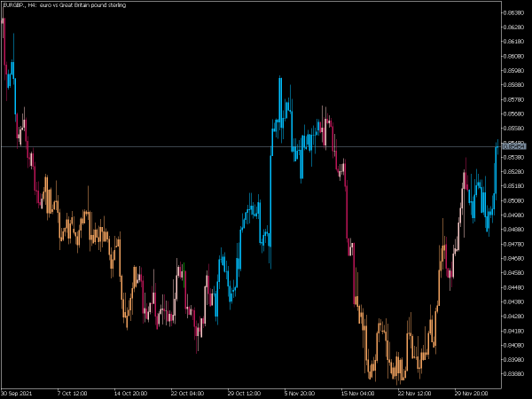This screenshot has width=532, height=399.
Task: Click the 0.86380 price axis label
Action: 513,12
